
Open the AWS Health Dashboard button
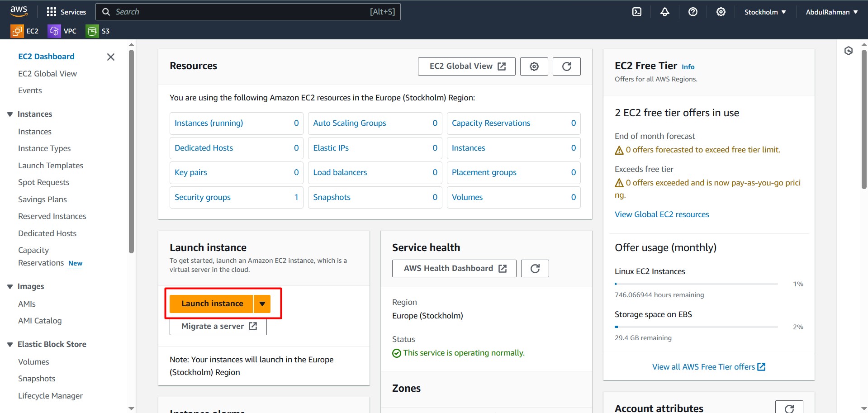point(454,269)
